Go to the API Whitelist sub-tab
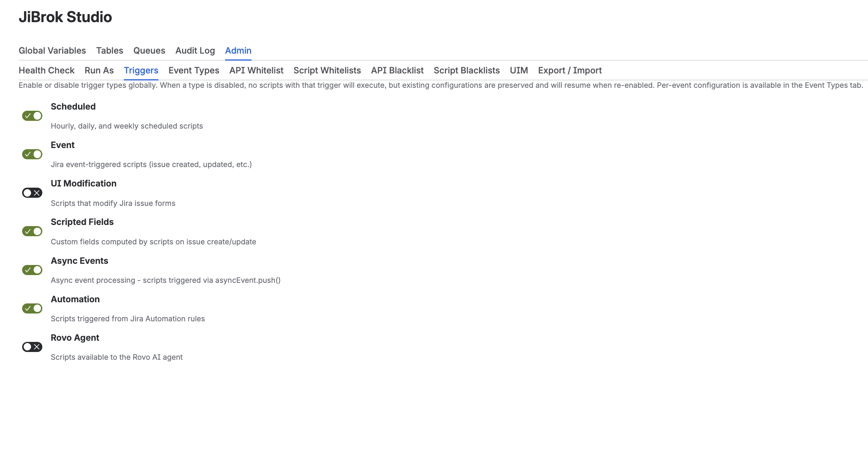868x460 pixels. coord(256,70)
